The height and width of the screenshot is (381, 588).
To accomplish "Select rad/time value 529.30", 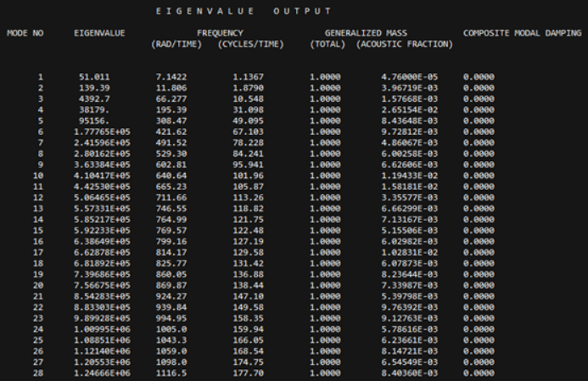I will 171,154.
